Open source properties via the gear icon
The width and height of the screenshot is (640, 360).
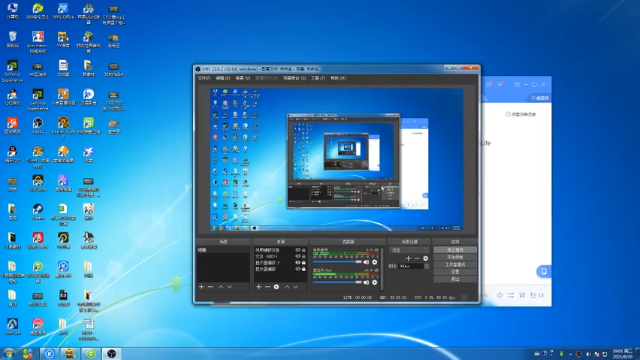[276, 287]
